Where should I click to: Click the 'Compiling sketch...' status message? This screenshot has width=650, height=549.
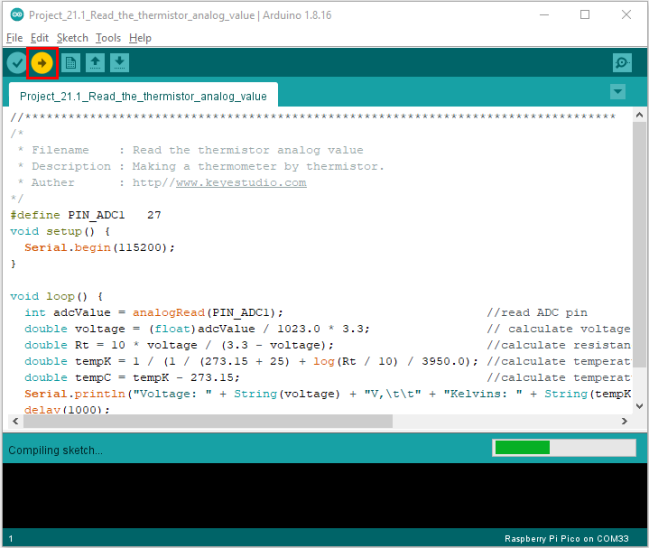55,450
